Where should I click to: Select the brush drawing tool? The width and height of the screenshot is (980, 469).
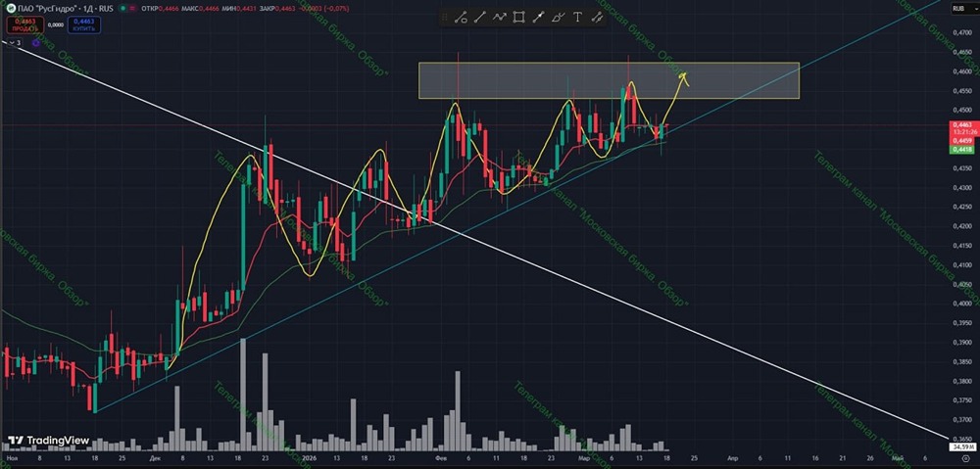[559, 18]
